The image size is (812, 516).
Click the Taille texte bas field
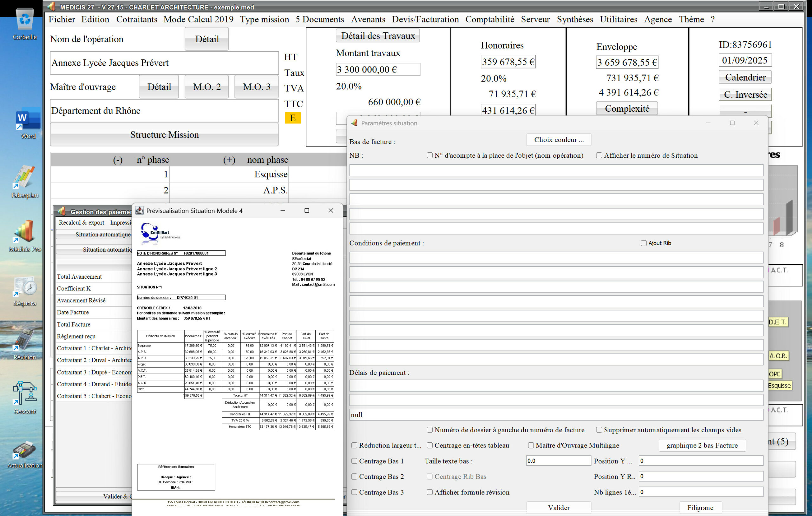click(558, 461)
